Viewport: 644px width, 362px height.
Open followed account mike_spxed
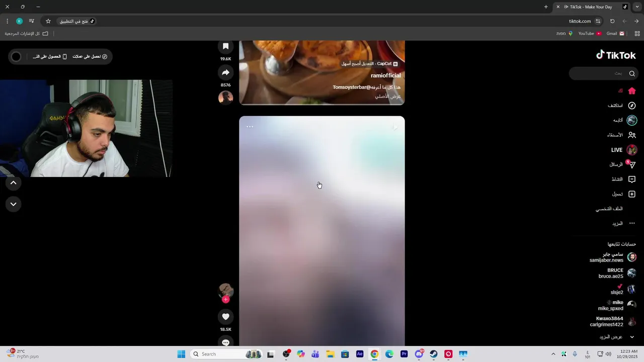click(617, 306)
